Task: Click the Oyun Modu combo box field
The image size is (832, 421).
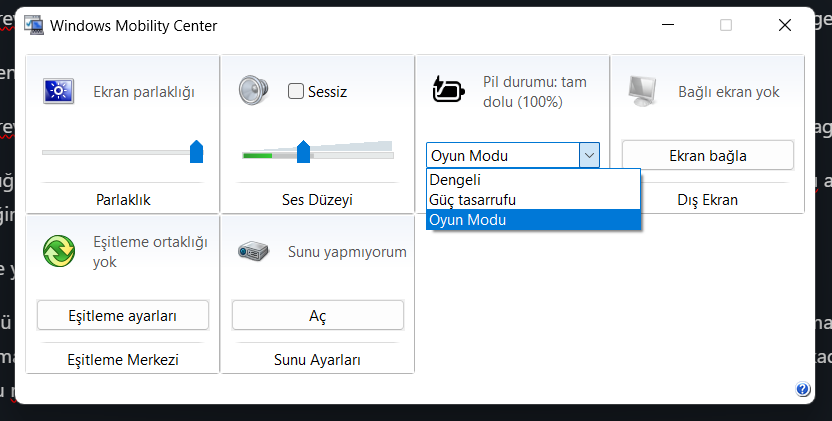Action: (x=513, y=156)
